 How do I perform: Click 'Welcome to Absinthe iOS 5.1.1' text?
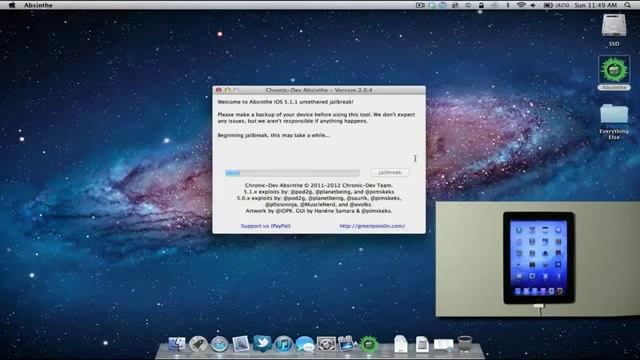pos(285,102)
